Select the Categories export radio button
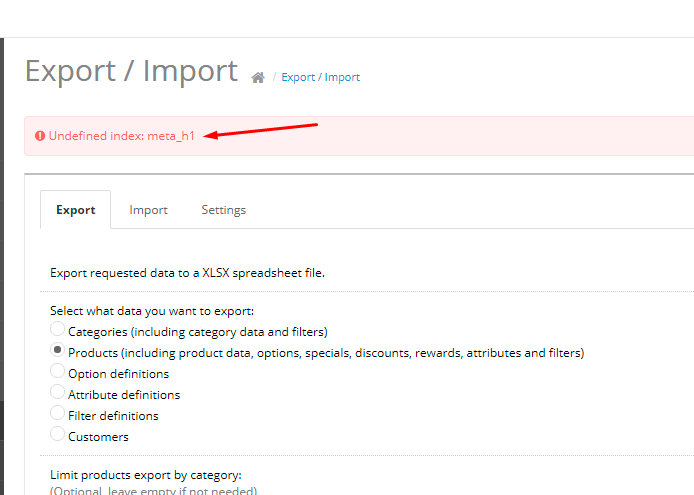This screenshot has height=495, width=694. (x=57, y=329)
